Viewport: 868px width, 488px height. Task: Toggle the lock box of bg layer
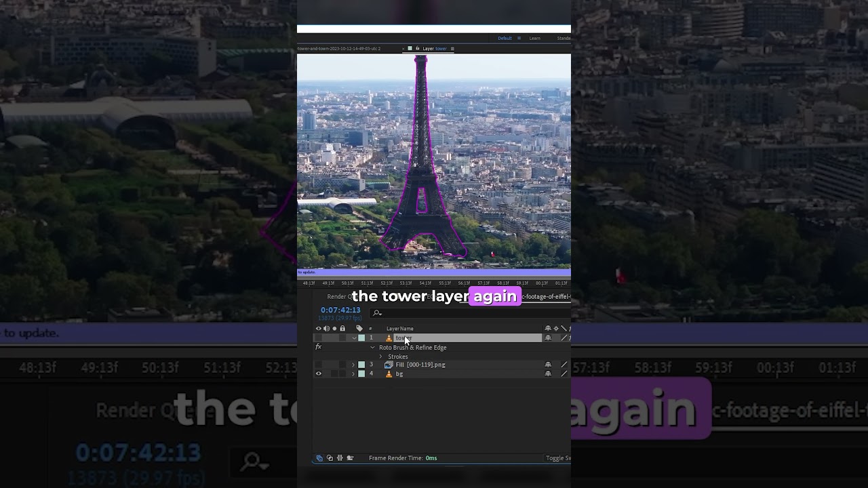pos(342,373)
